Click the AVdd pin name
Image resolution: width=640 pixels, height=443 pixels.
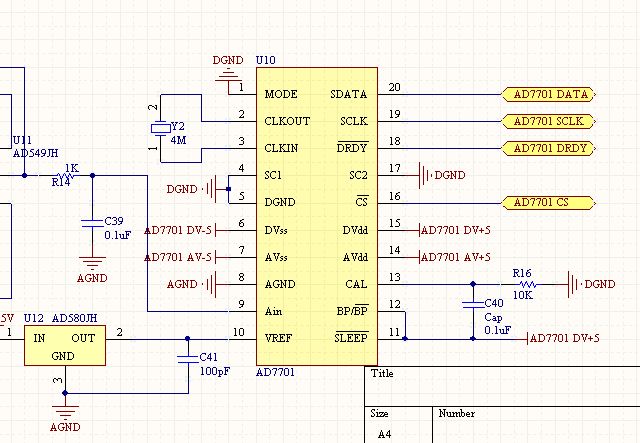pos(355,257)
